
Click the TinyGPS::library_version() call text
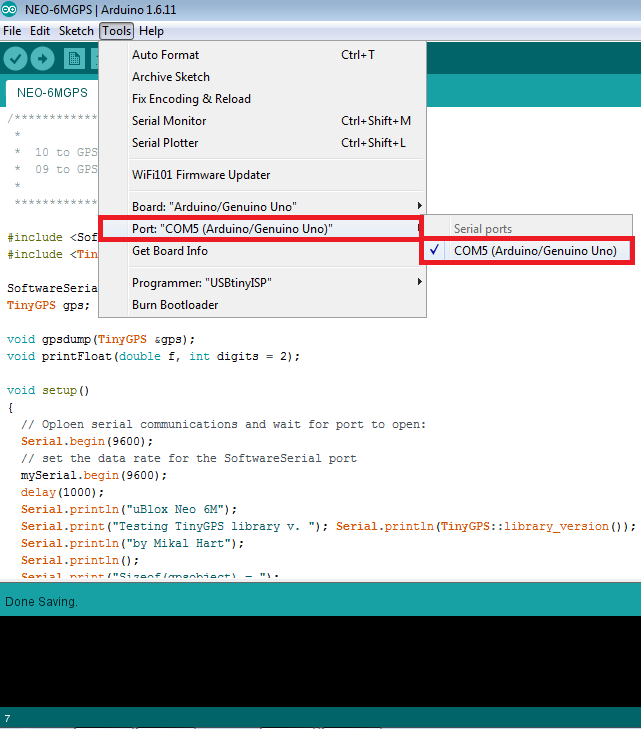click(x=531, y=526)
